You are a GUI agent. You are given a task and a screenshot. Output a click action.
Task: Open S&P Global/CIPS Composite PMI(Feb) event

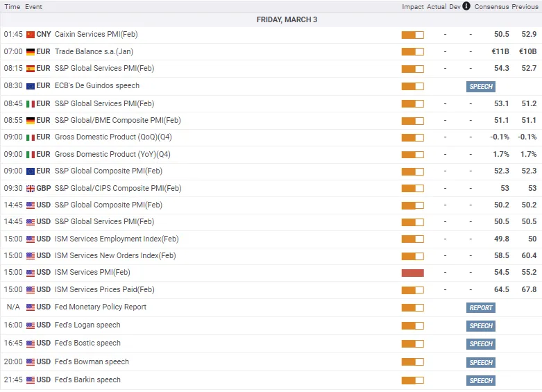[x=118, y=188]
